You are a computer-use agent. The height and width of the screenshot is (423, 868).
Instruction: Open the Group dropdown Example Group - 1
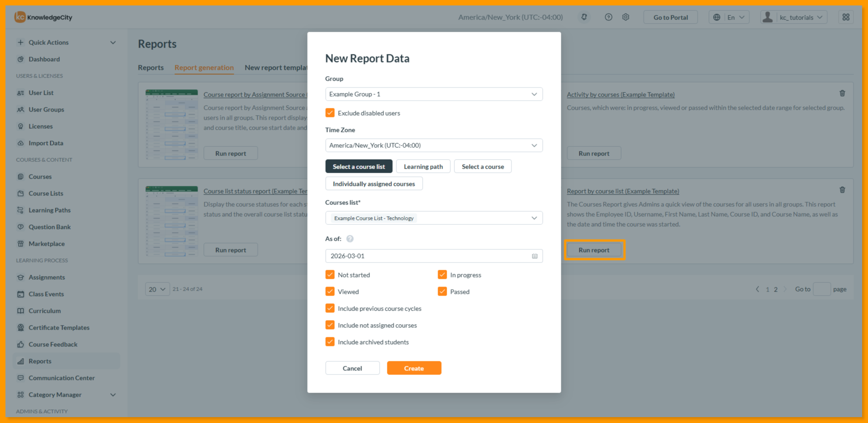point(434,94)
